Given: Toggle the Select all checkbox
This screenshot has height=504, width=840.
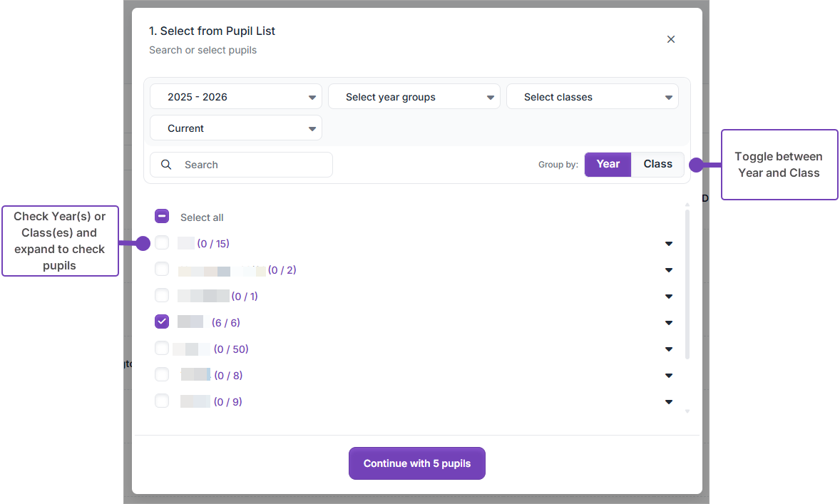Looking at the screenshot, I should tap(162, 217).
